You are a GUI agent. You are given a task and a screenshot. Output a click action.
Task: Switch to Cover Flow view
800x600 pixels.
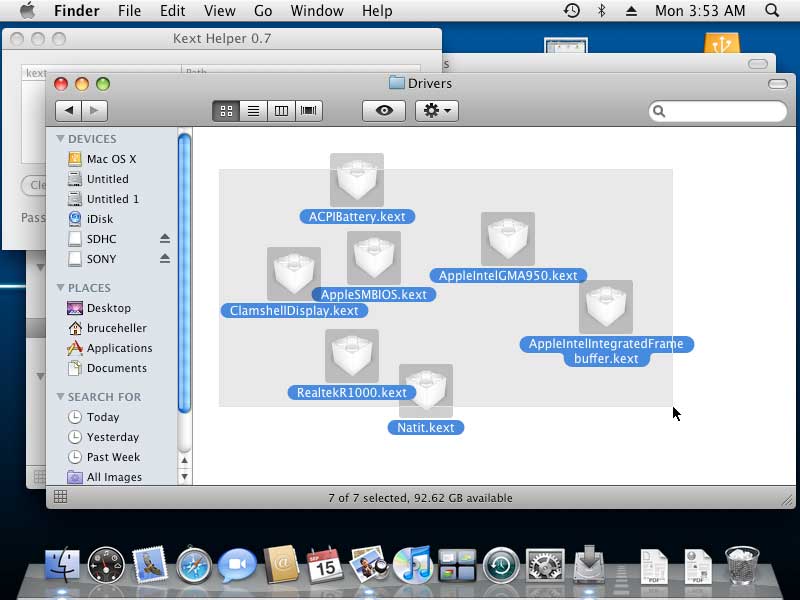309,111
